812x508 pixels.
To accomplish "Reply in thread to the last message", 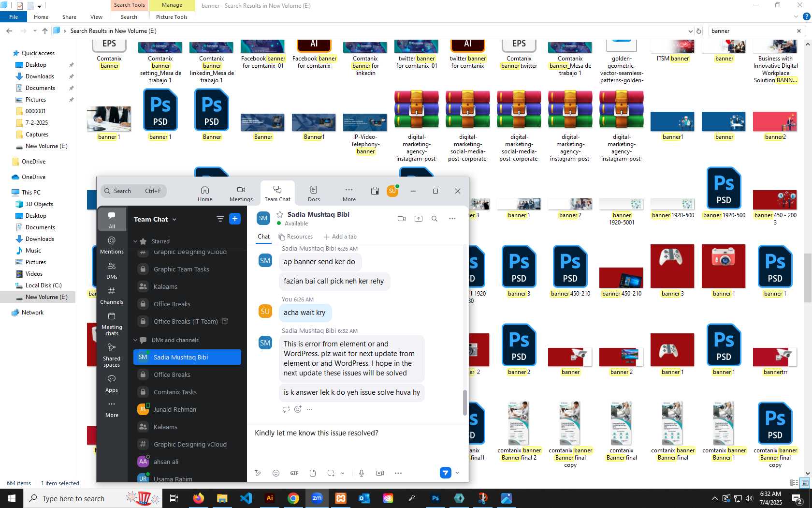I will tap(286, 409).
